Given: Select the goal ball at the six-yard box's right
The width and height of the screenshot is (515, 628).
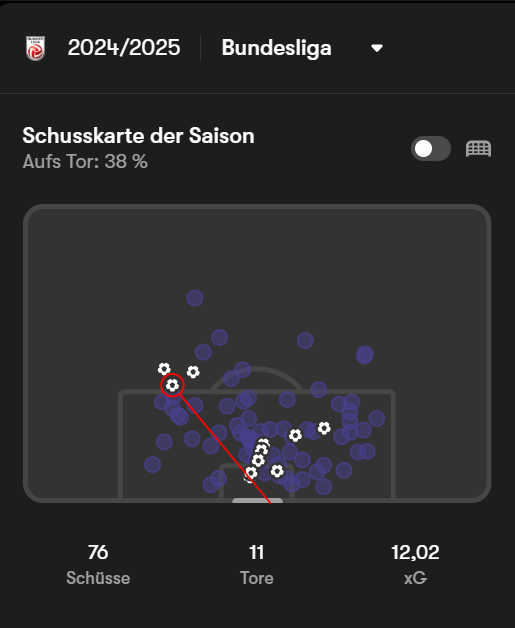Looking at the screenshot, I should click(277, 471).
